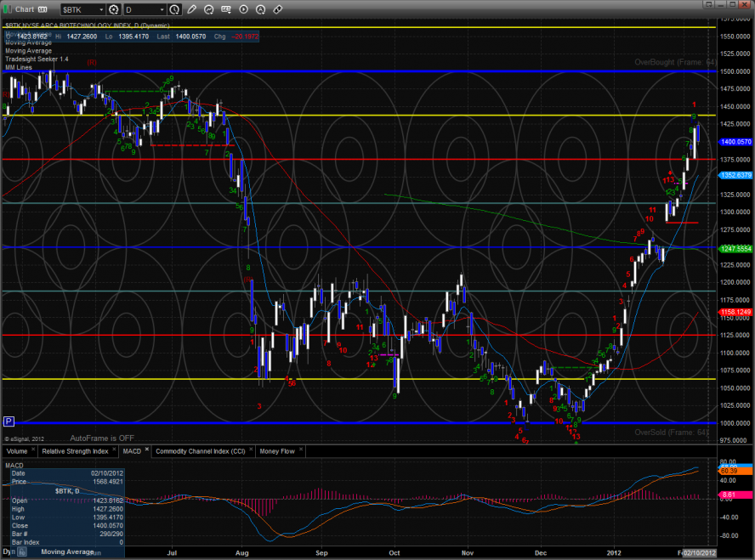
Task: Click the pink 8.61 MACD histogram value marker
Action: tap(735, 495)
